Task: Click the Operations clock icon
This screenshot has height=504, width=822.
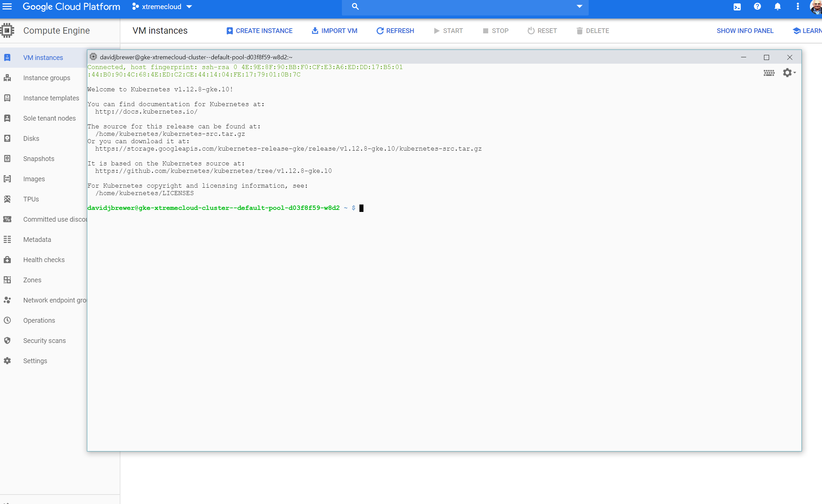Action: [x=7, y=320]
